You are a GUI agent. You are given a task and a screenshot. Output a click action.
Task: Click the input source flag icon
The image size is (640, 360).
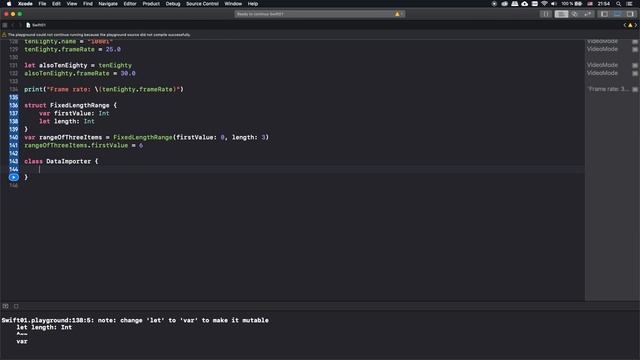coord(590,4)
